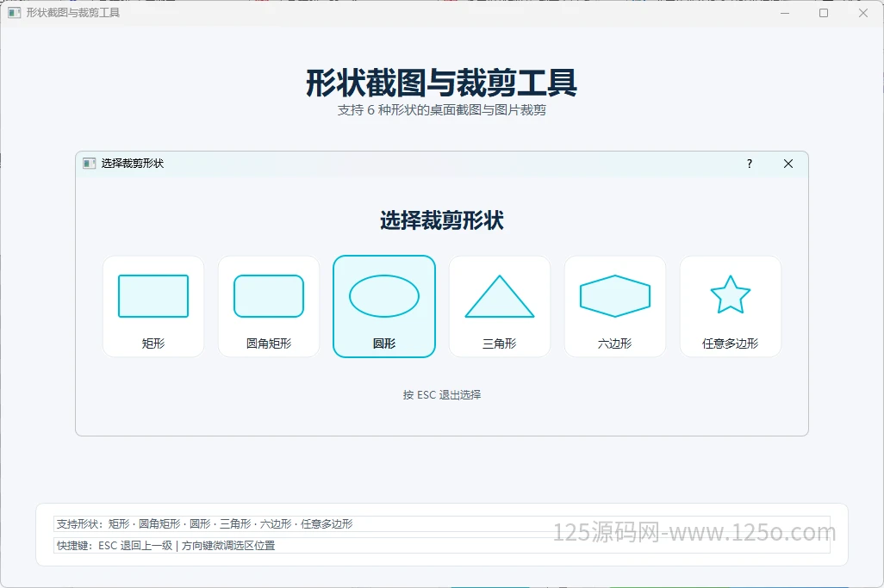884x588 pixels.
Task: Click the dialog title bar app icon
Action: click(x=89, y=164)
